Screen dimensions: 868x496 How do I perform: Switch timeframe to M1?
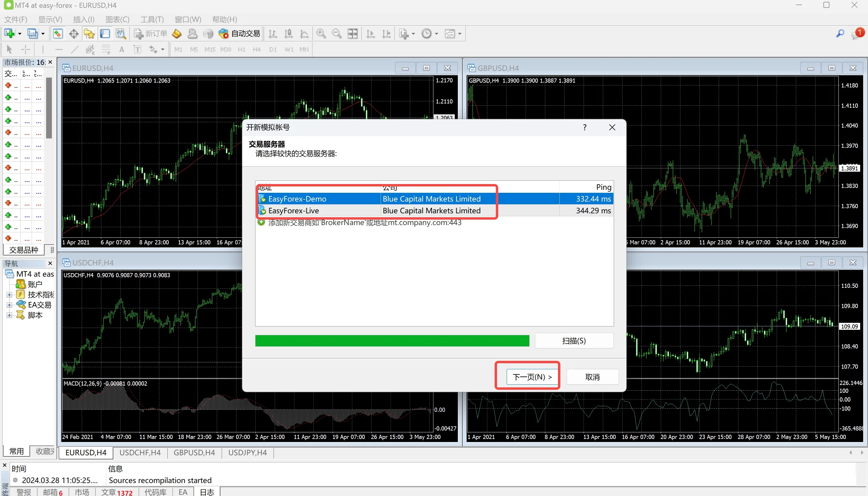[178, 50]
